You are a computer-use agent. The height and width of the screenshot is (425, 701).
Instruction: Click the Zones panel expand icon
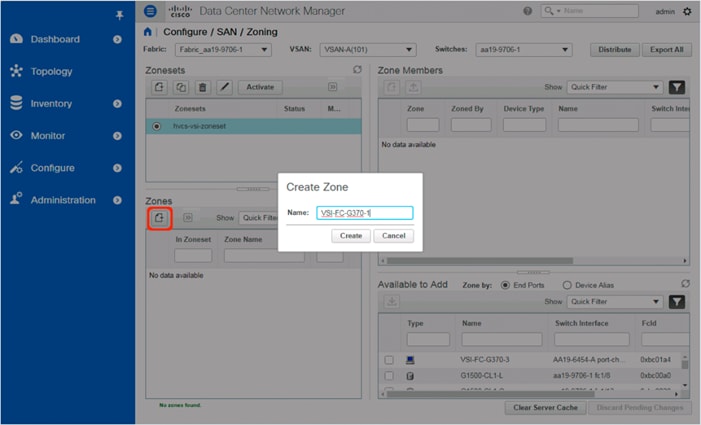click(188, 218)
